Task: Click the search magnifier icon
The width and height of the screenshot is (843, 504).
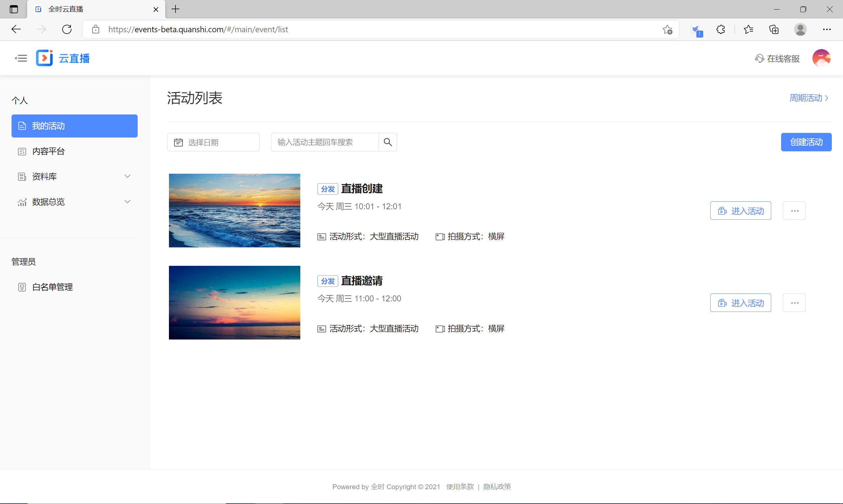Action: coord(388,142)
